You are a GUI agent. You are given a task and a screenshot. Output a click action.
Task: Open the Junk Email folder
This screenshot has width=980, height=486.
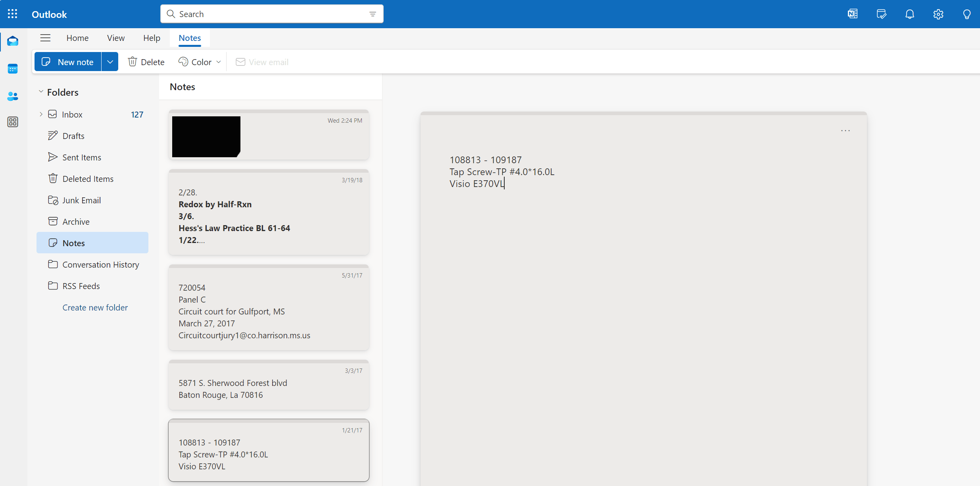pos(92,200)
